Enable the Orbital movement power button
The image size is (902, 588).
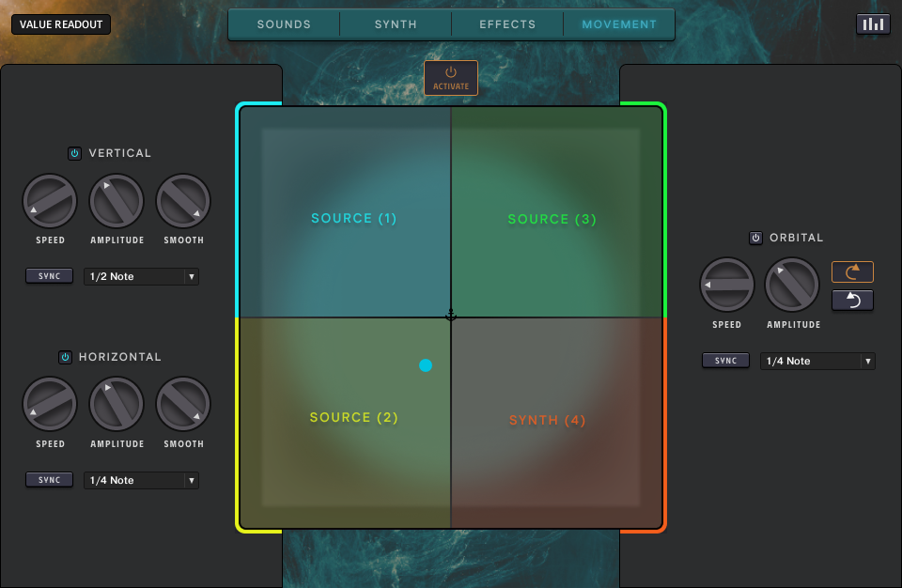(755, 238)
